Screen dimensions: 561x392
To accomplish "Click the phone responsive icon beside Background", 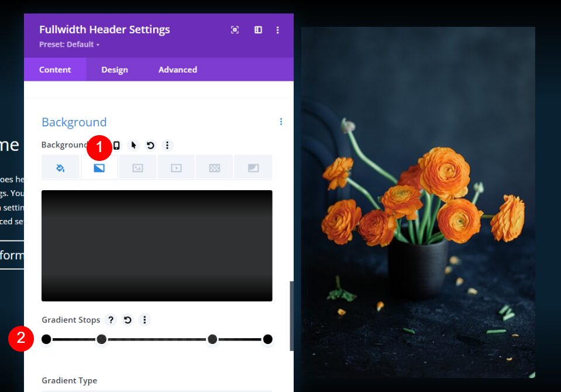I will 116,145.
